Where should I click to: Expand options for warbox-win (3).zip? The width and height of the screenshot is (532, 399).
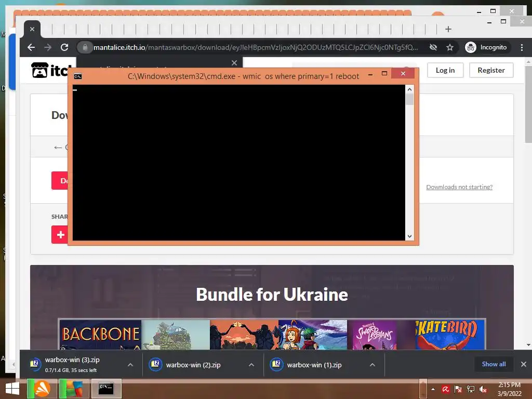(130, 365)
